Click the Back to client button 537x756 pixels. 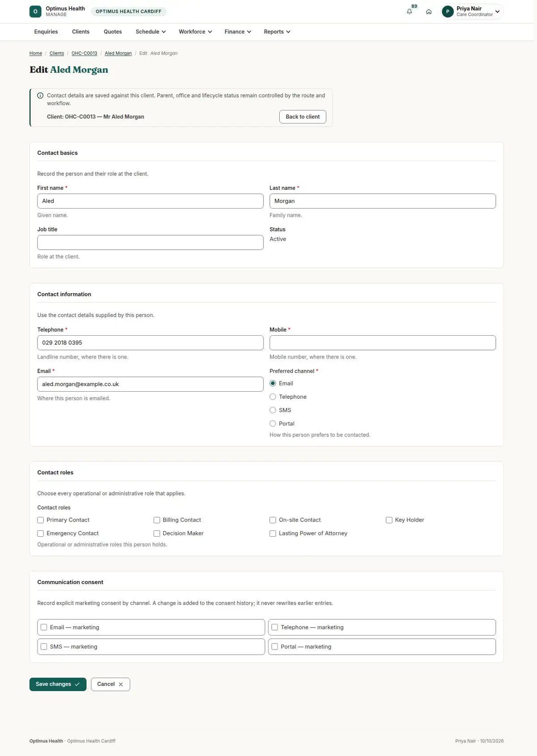point(303,117)
